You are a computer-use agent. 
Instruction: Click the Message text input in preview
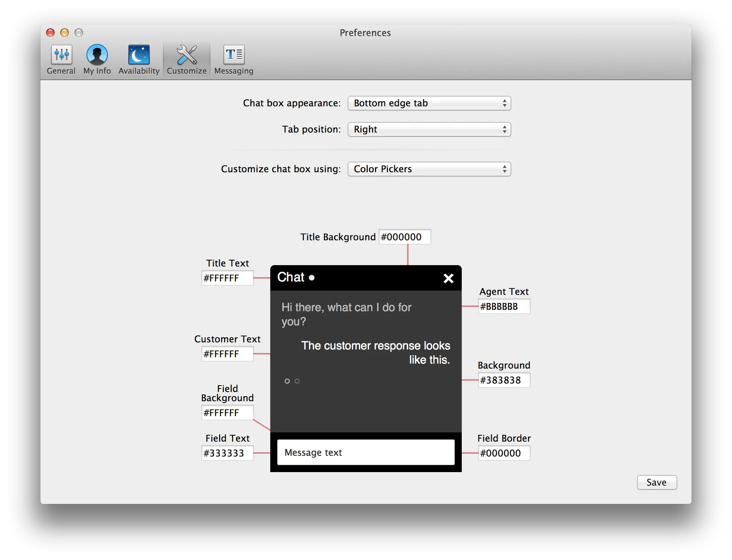(366, 452)
